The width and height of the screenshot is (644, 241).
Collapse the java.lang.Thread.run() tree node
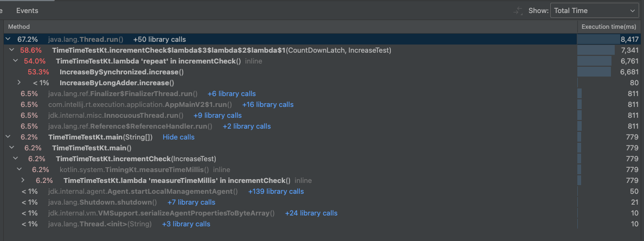point(7,39)
